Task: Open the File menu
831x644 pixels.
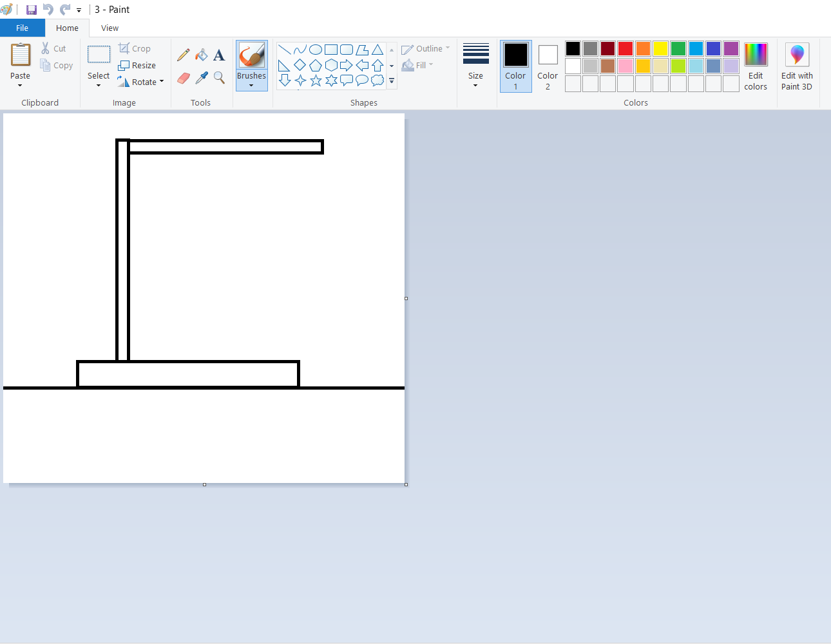Action: (x=23, y=28)
